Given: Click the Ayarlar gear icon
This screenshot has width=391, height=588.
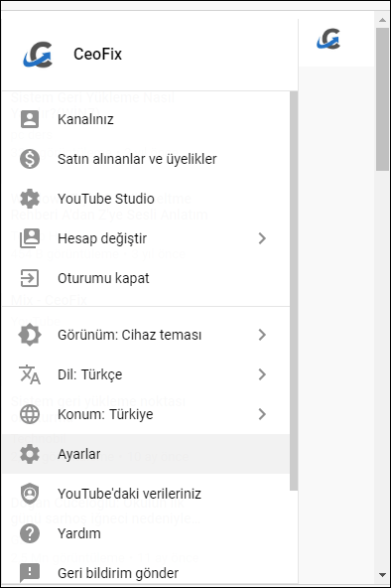Looking at the screenshot, I should (30, 454).
